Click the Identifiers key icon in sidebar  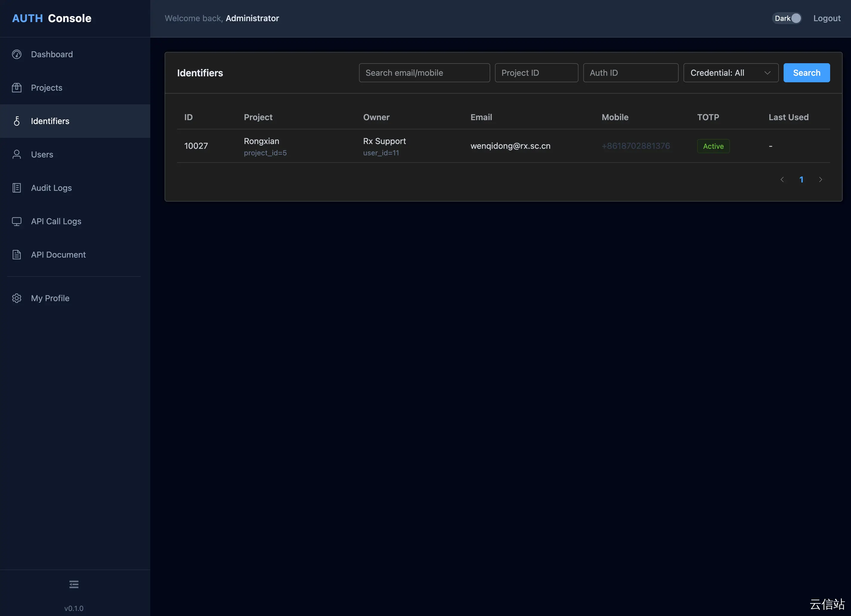[16, 121]
